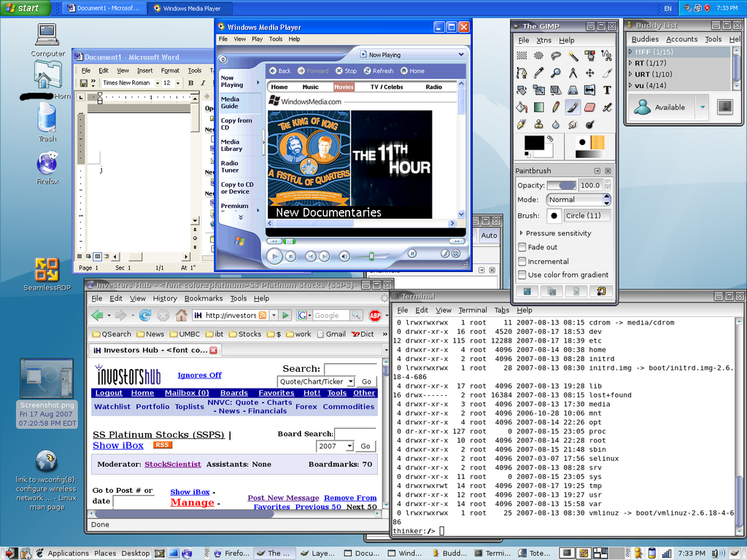Click the Save icon in Word toolbar

tap(83, 83)
